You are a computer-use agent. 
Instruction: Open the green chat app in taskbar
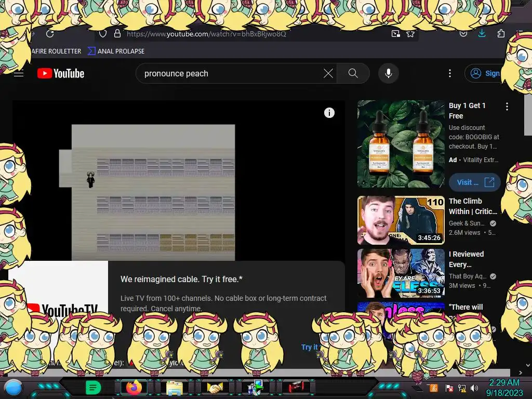[93, 388]
